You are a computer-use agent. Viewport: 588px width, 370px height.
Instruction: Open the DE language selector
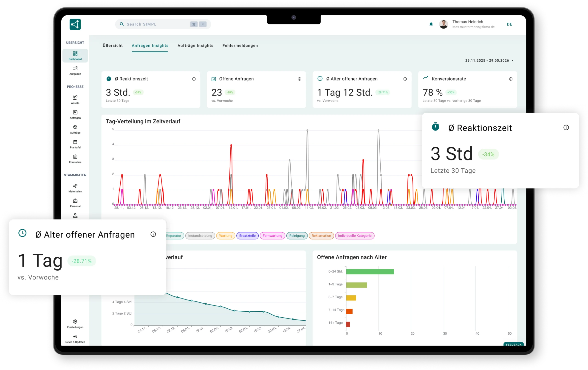[509, 24]
